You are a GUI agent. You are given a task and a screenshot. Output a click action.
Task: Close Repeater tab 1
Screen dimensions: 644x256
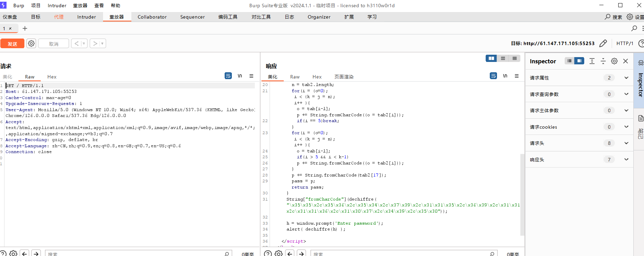pos(10,29)
